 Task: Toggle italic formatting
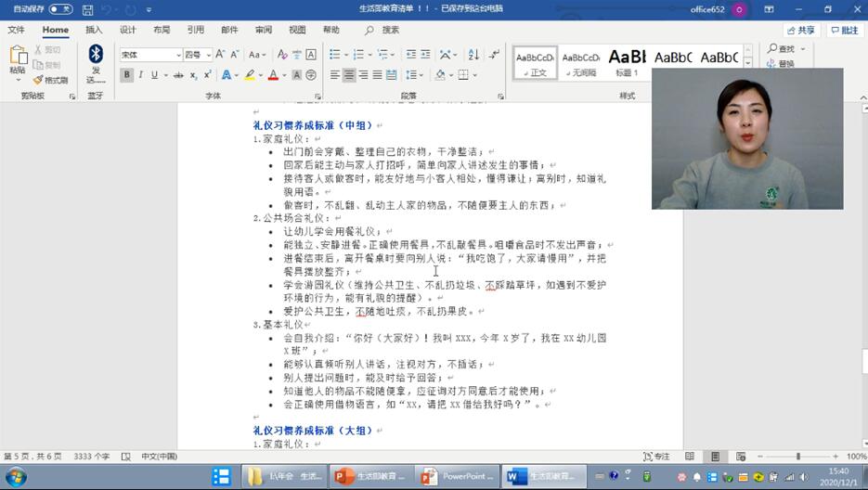[x=140, y=75]
